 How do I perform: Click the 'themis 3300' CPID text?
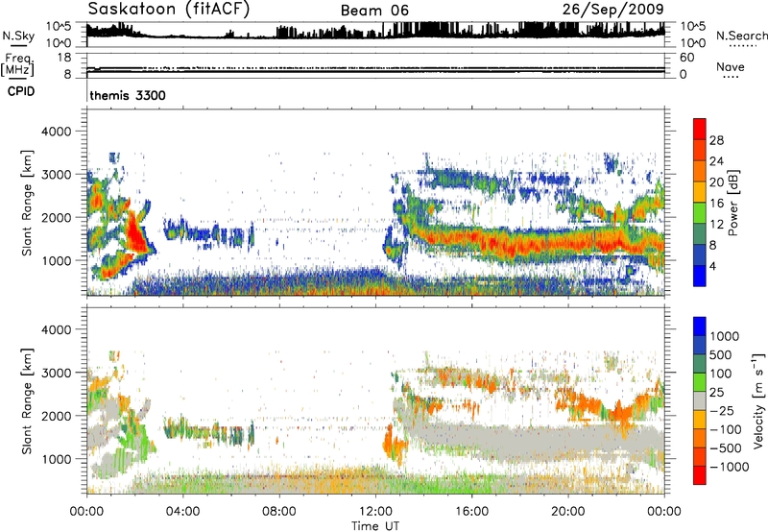click(x=128, y=95)
